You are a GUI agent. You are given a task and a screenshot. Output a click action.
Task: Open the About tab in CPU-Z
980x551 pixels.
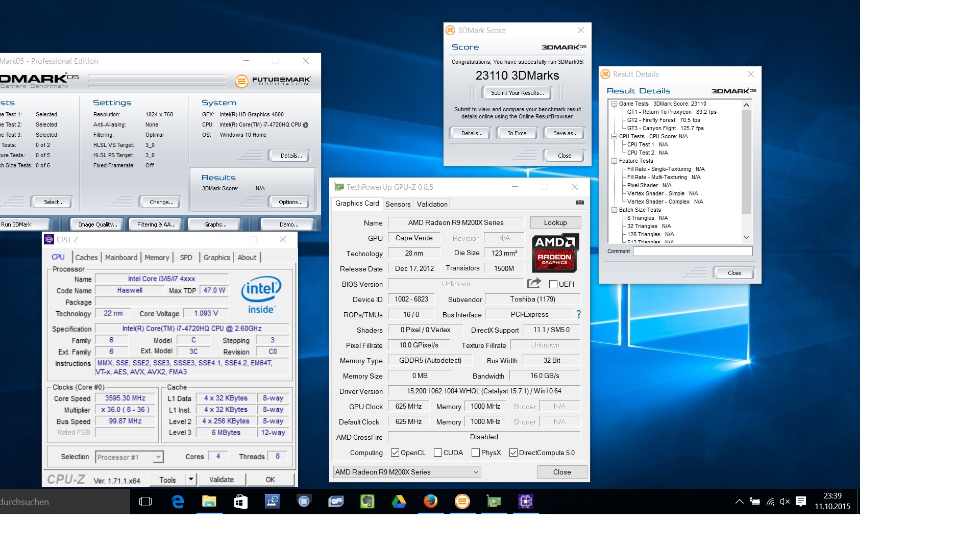pos(247,258)
